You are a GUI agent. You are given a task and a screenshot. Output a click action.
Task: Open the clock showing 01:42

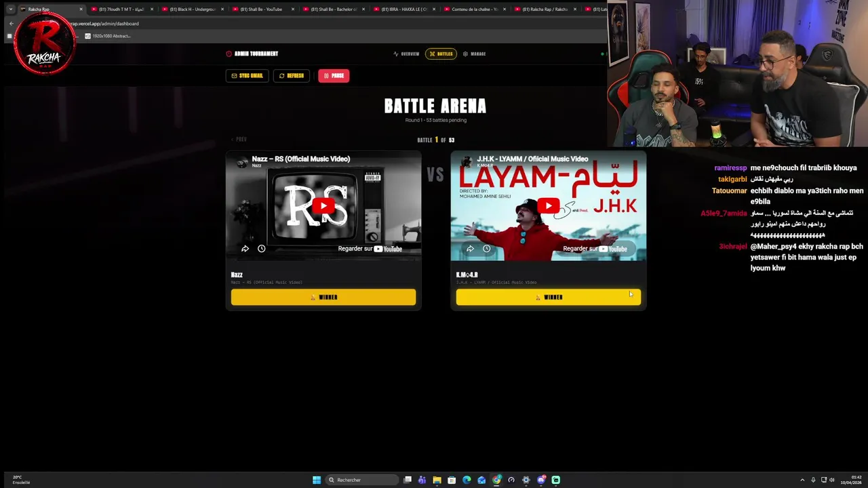pos(851,480)
